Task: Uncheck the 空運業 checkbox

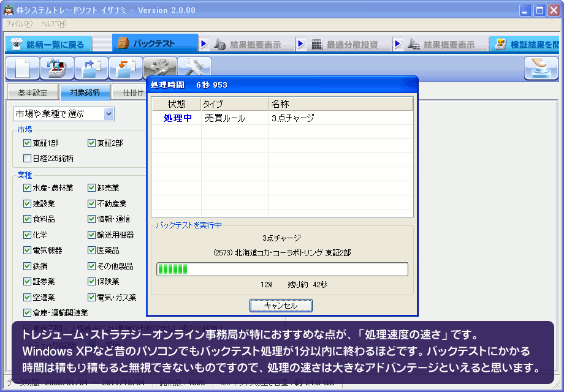Action: 27,298
